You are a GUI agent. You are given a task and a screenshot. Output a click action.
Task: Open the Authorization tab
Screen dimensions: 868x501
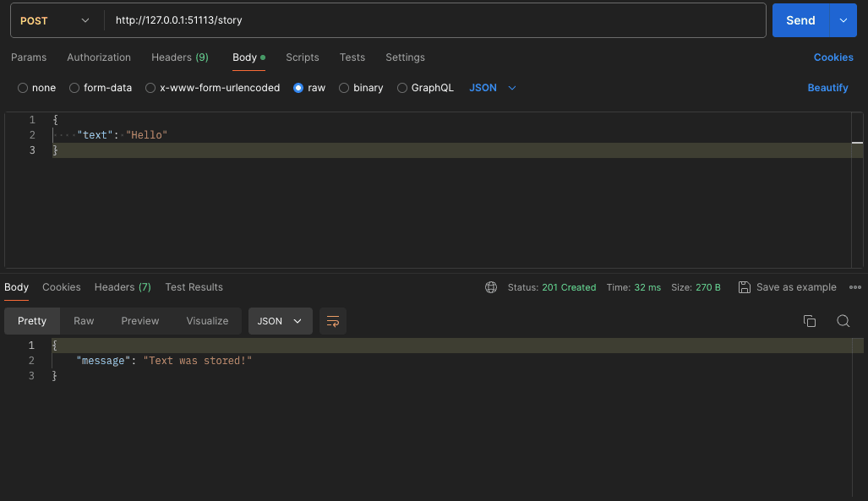99,57
